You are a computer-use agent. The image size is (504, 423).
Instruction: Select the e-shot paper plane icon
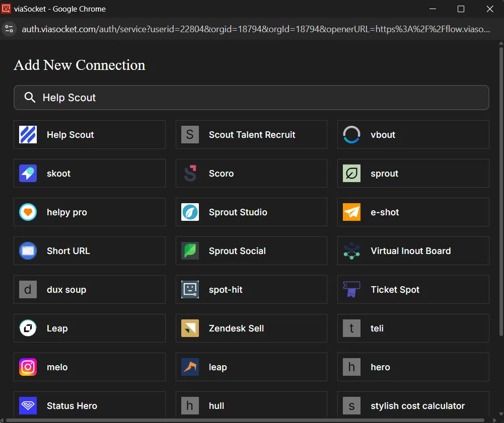[351, 212]
